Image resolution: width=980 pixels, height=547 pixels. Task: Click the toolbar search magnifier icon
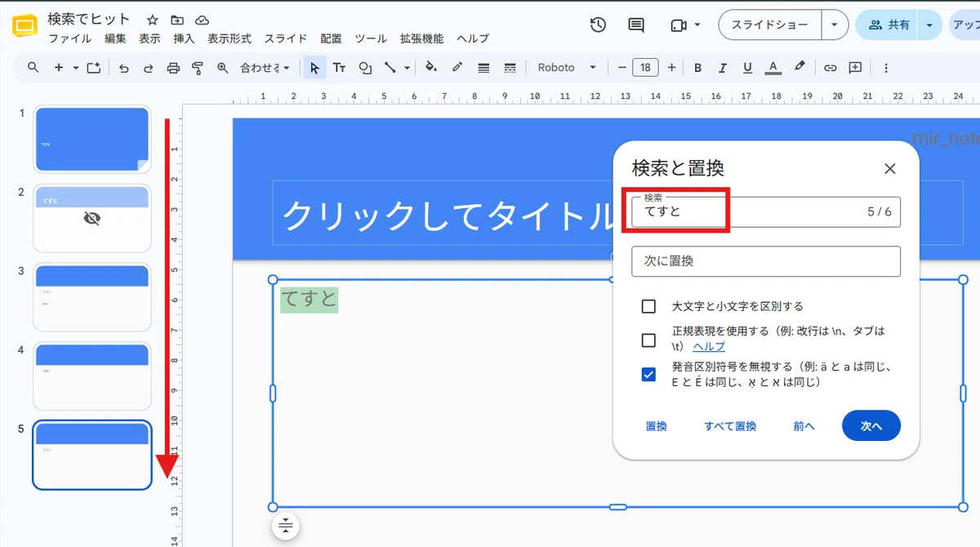[33, 68]
